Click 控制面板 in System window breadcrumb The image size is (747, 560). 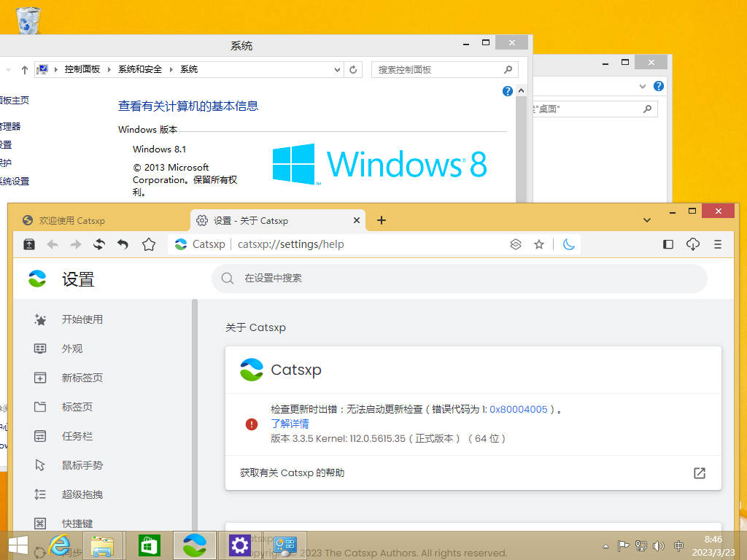[82, 69]
